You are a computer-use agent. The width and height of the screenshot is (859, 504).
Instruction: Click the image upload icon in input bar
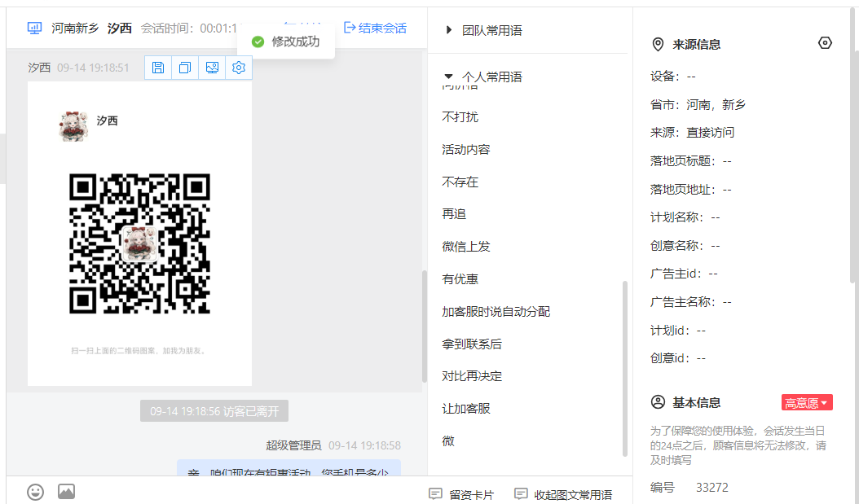(66, 492)
